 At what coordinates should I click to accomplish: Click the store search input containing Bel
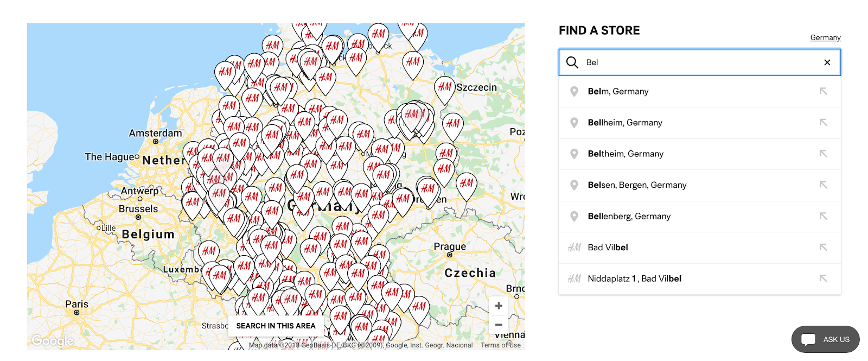tap(700, 62)
